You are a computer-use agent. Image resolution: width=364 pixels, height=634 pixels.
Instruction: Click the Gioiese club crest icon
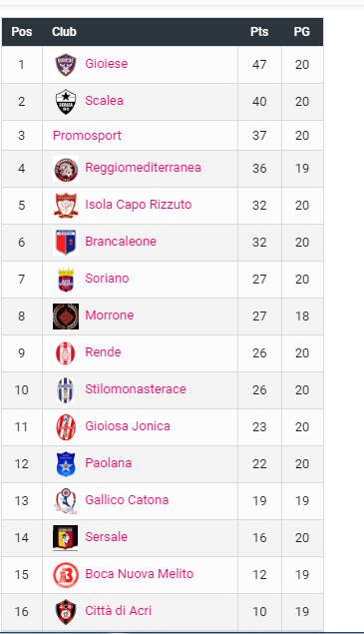coord(66,65)
